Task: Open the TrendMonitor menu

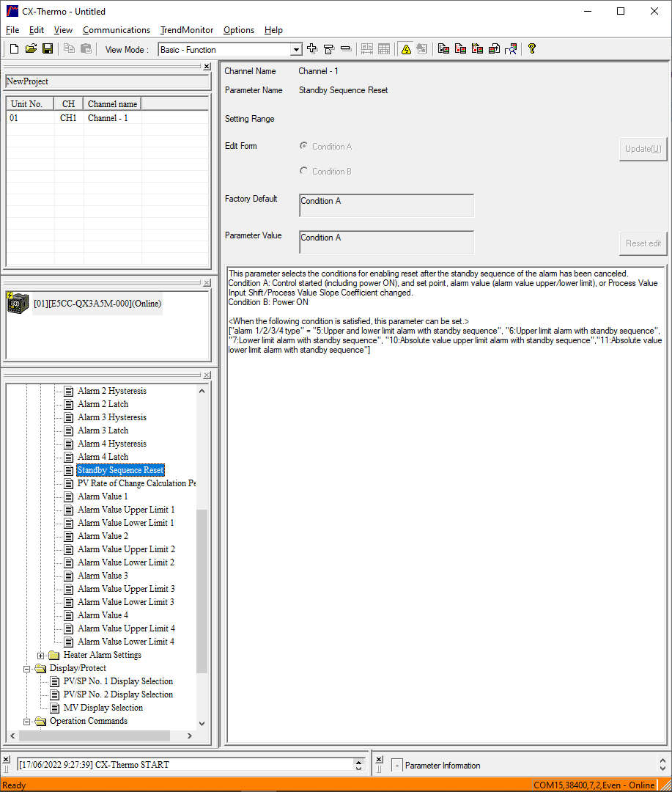Action: [x=187, y=30]
